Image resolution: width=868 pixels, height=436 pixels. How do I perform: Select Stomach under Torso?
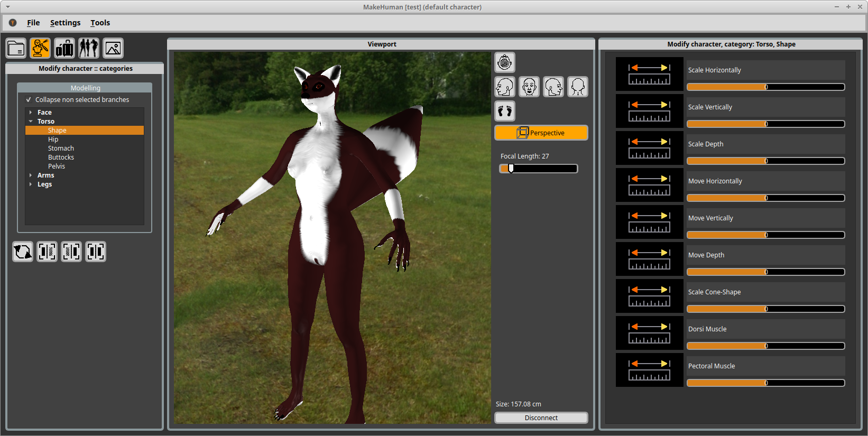click(61, 149)
